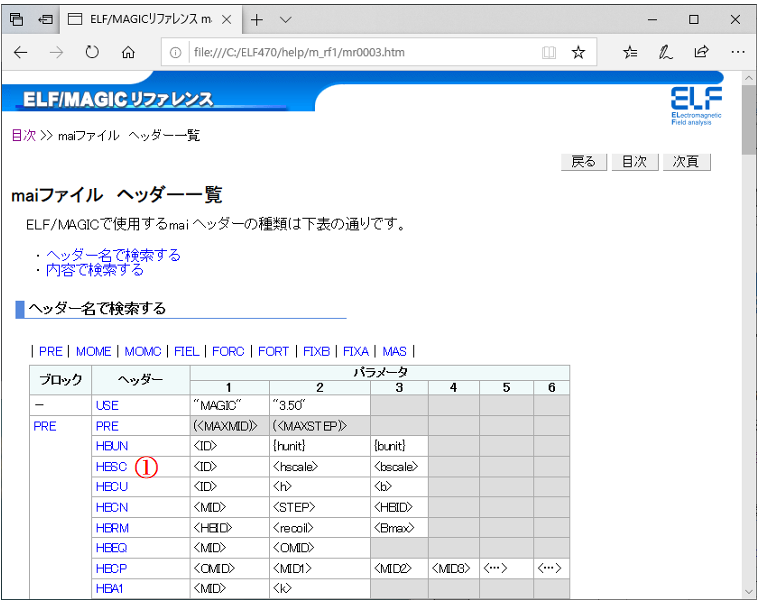Select the <recoil> parameter cell

click(320, 528)
